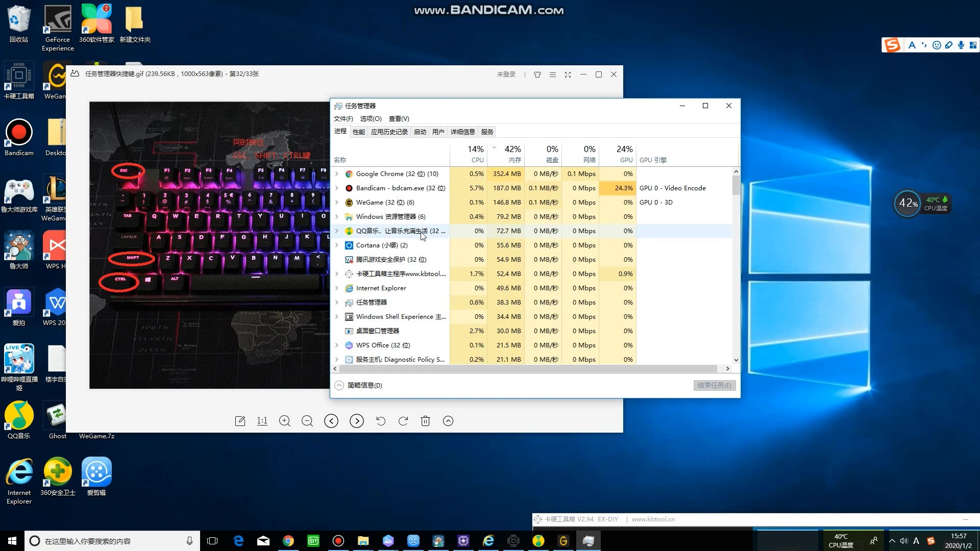Expand QQ音乐 process group
This screenshot has width=980, height=551.
click(x=336, y=231)
